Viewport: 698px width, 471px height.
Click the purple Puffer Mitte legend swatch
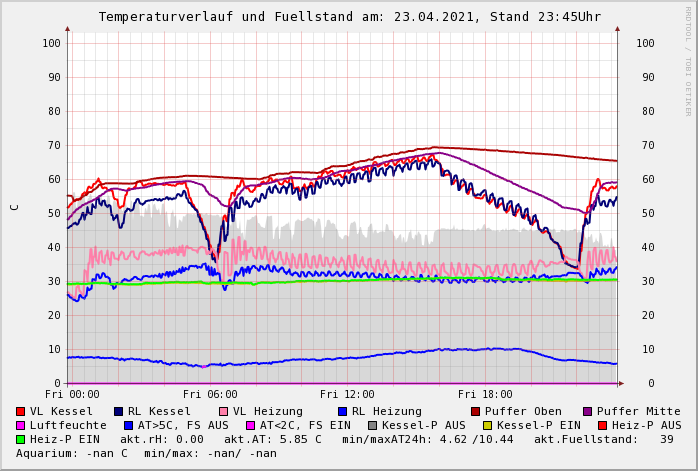pyautogui.click(x=588, y=412)
